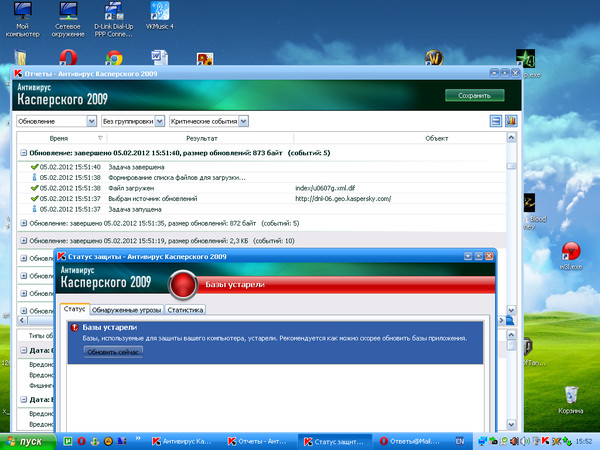Click the Обновить сейчас button

(x=113, y=352)
